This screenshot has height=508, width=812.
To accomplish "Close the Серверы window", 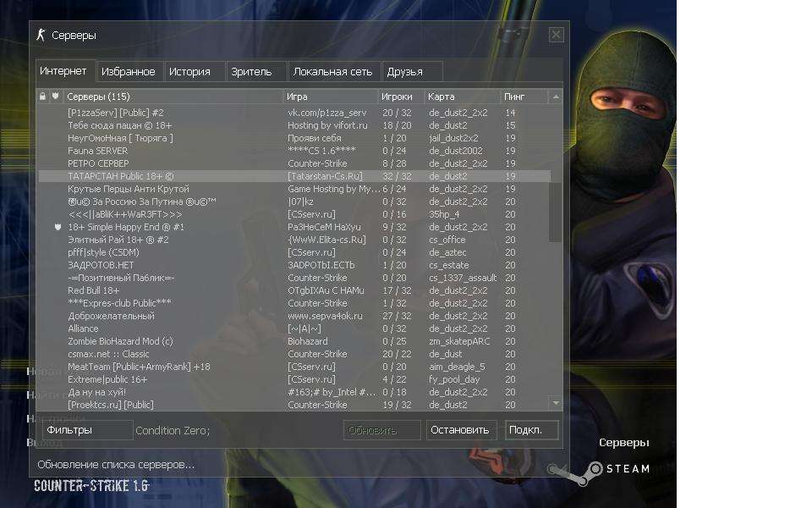I will 557,35.
